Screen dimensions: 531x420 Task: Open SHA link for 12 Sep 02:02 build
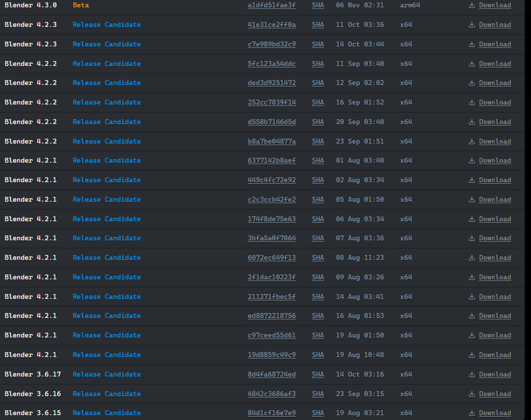pyautogui.click(x=318, y=83)
